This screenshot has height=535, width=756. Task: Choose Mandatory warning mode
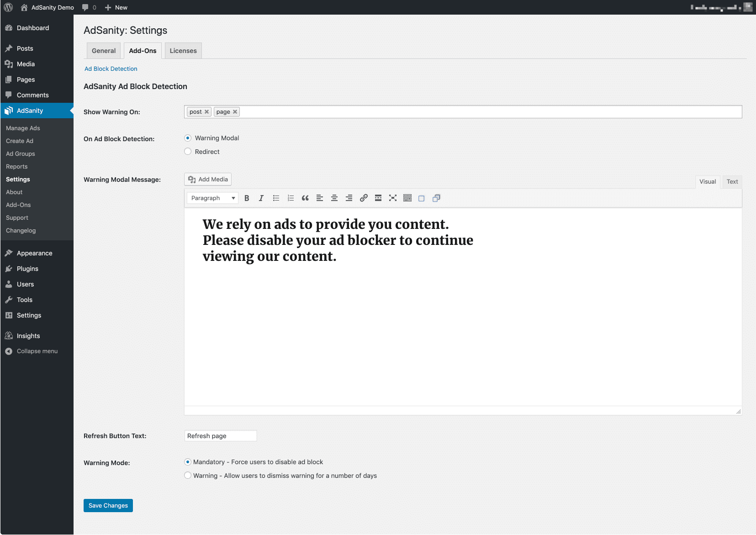[x=188, y=462]
